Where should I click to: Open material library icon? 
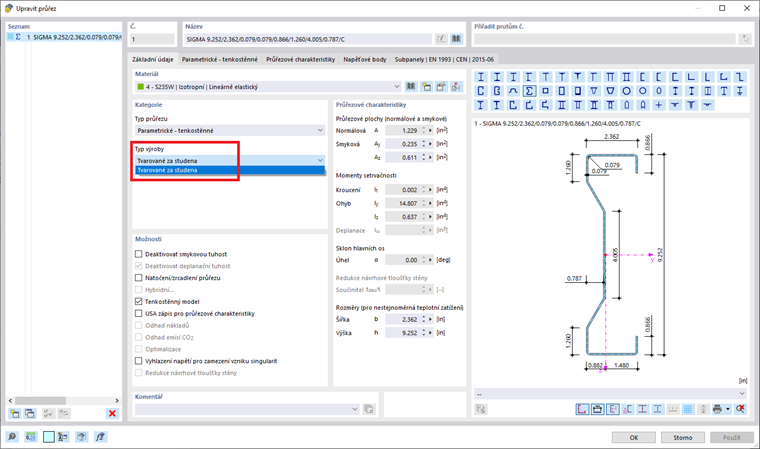click(411, 87)
